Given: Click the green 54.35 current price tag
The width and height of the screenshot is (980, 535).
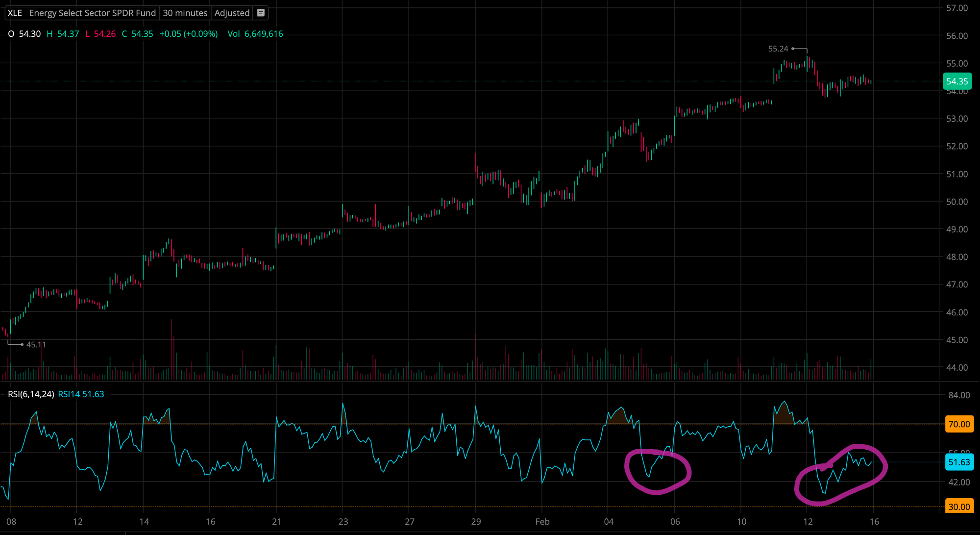Looking at the screenshot, I should pyautogui.click(x=956, y=81).
